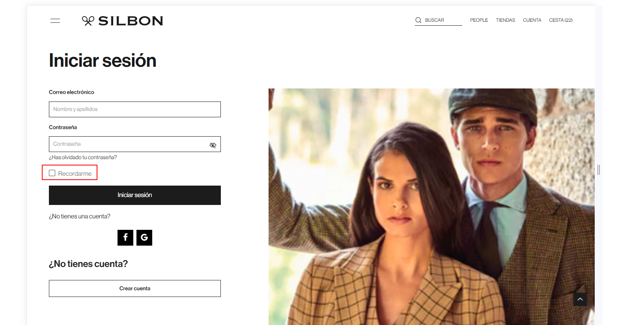Click the Crear cuenta button

135,288
